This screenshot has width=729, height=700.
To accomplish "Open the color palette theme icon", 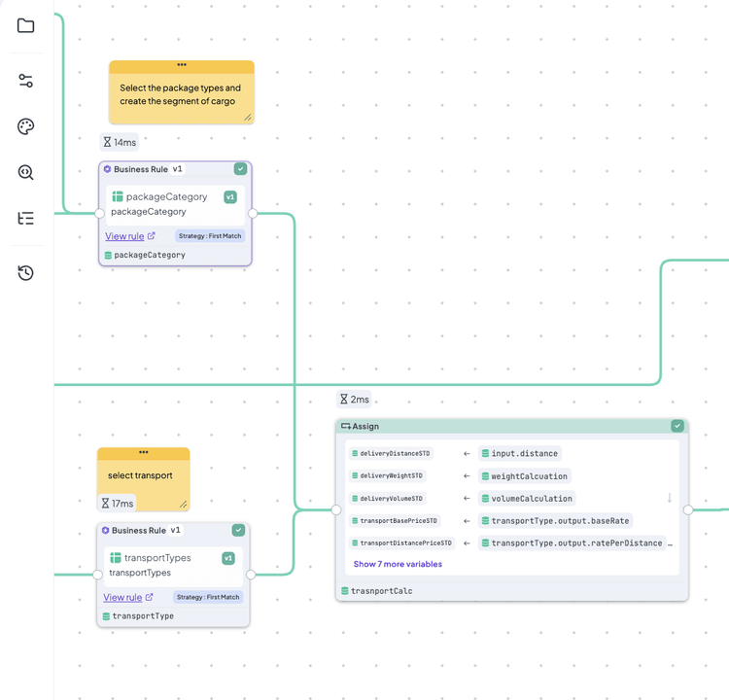I will click(x=26, y=126).
